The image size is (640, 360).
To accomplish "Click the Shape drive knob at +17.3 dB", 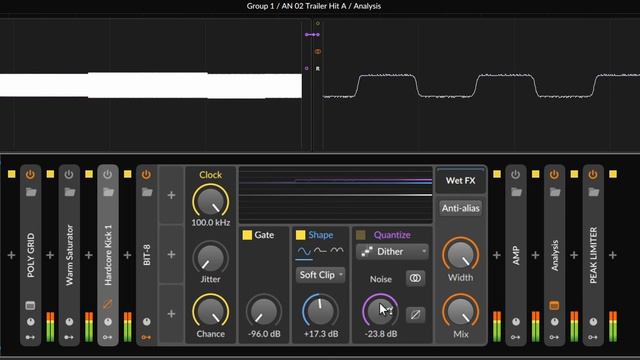I will click(x=320, y=311).
